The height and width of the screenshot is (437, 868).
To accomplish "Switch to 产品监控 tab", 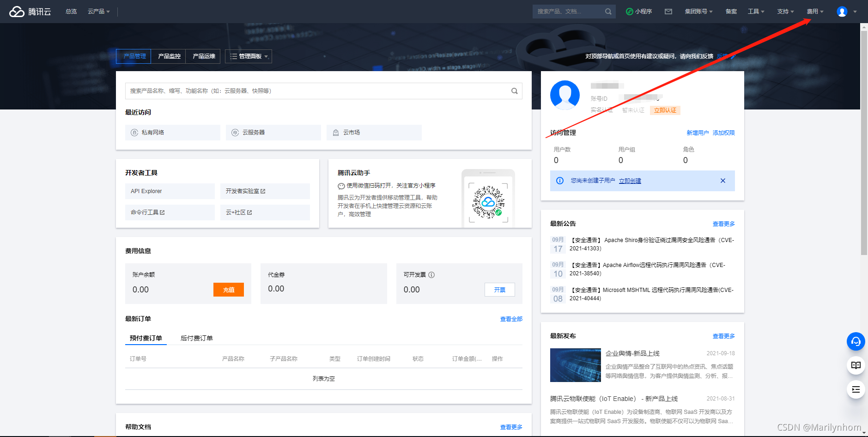I will click(x=169, y=56).
